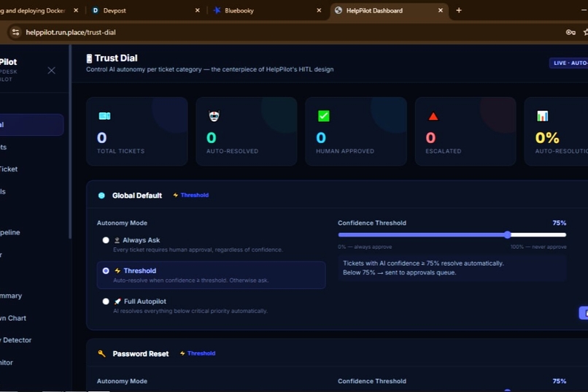Switch to the HelpPilot Dashboard tab
Screen dimensions: 588x392
point(388,10)
